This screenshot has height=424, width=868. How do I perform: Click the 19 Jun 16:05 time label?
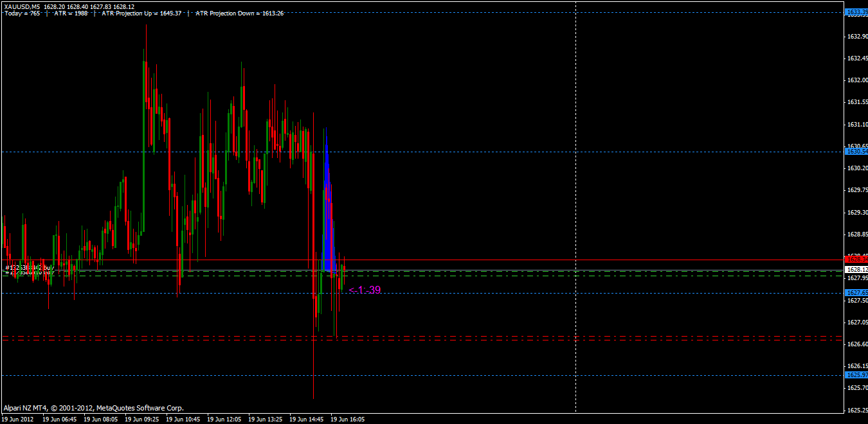[x=347, y=418]
